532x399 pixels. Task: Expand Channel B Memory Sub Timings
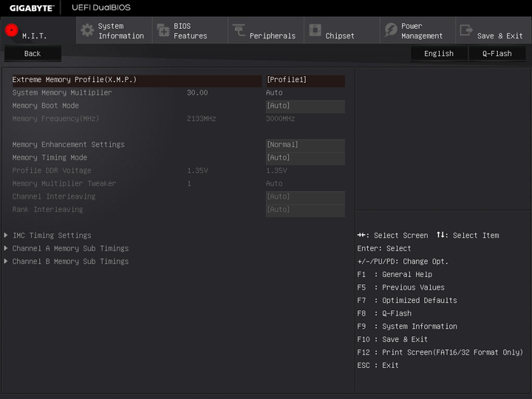pyautogui.click(x=70, y=262)
